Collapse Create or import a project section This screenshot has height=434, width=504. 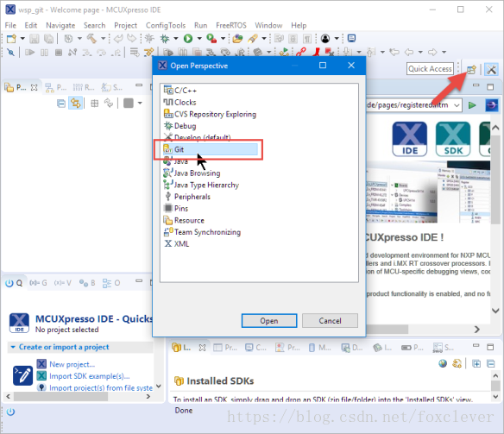tap(13, 347)
